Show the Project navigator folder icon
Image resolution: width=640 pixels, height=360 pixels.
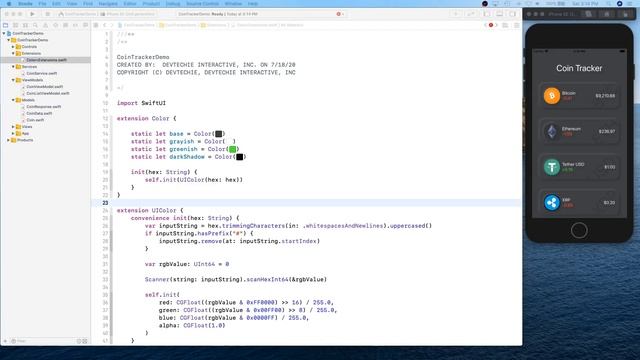pyautogui.click(x=5, y=25)
